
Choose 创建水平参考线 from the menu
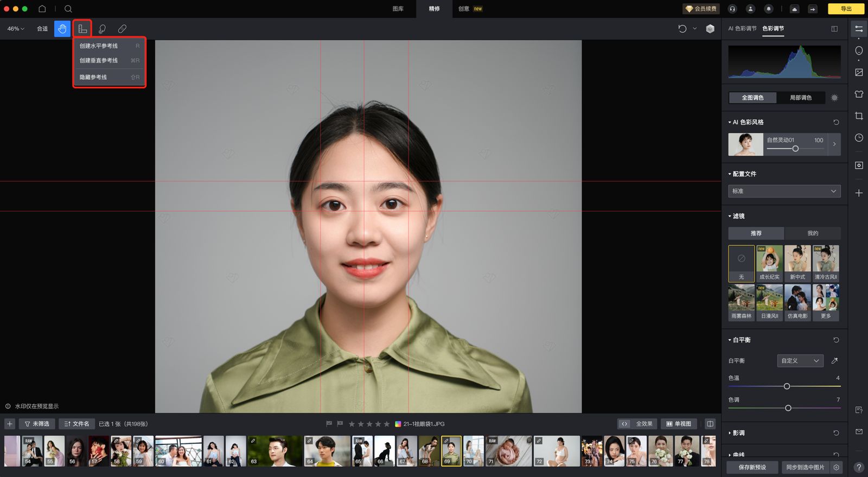(99, 46)
